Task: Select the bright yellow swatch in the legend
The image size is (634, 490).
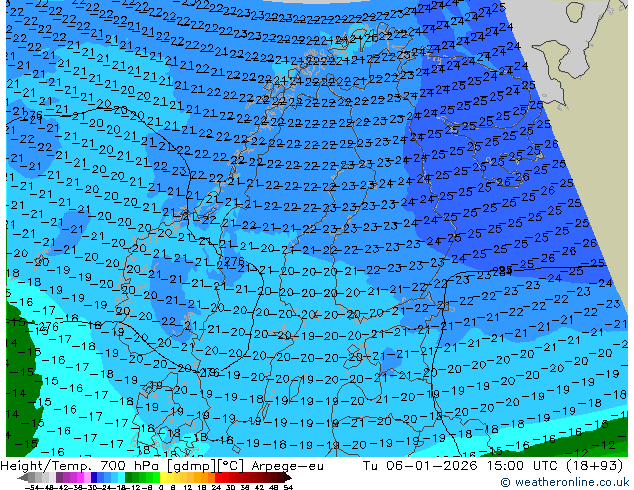Action: tap(163, 477)
